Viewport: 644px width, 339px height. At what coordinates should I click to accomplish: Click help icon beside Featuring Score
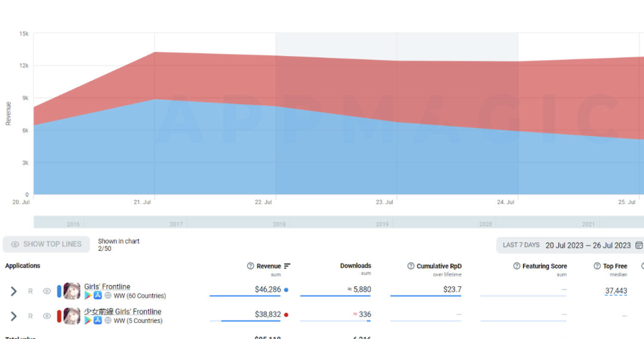point(516,266)
